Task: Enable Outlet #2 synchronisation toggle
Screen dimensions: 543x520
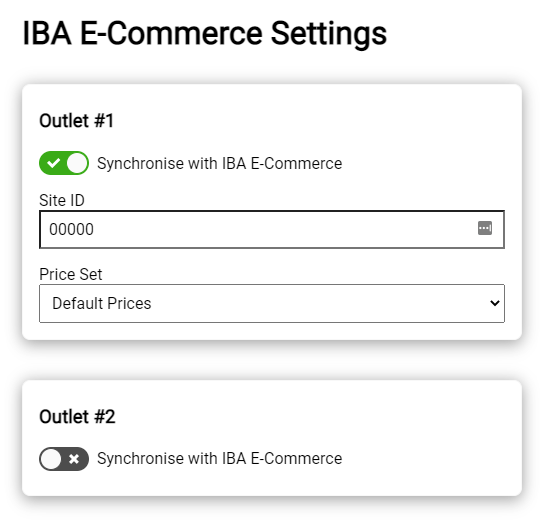Action: (64, 459)
